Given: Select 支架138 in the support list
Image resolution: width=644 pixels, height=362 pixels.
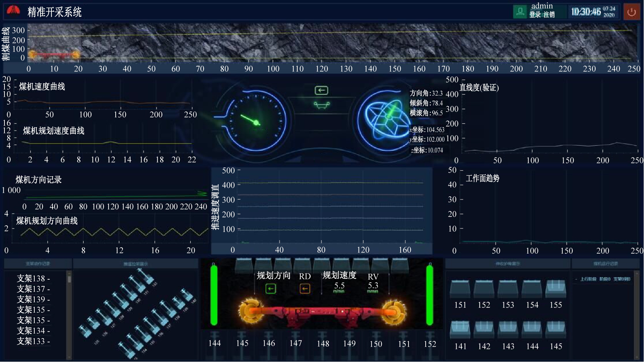Looking at the screenshot, I should (x=33, y=278).
